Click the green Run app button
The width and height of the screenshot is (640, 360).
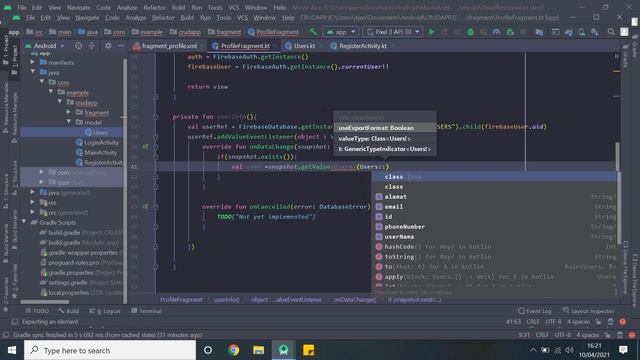pyautogui.click(x=431, y=32)
